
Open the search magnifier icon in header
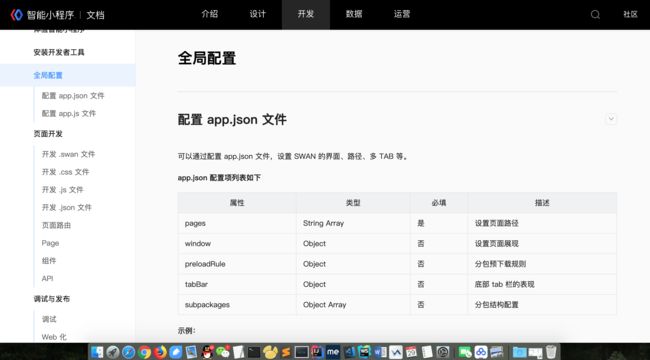(595, 15)
